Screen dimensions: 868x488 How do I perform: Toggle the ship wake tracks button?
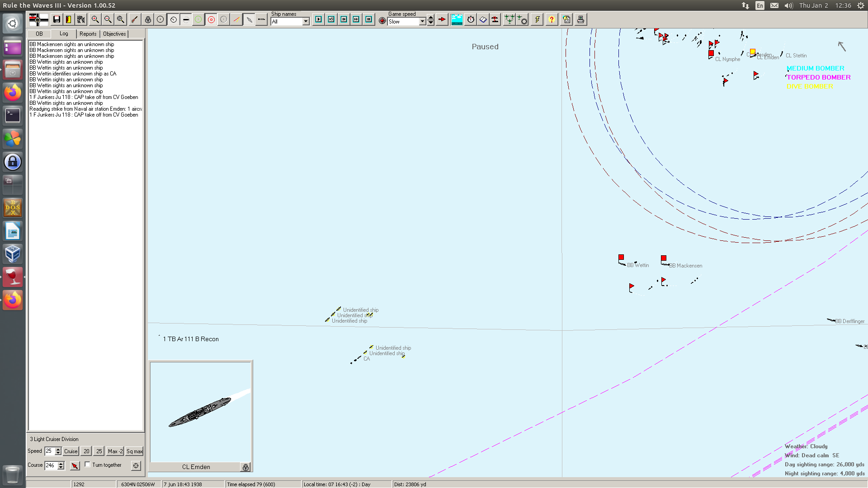coord(249,19)
